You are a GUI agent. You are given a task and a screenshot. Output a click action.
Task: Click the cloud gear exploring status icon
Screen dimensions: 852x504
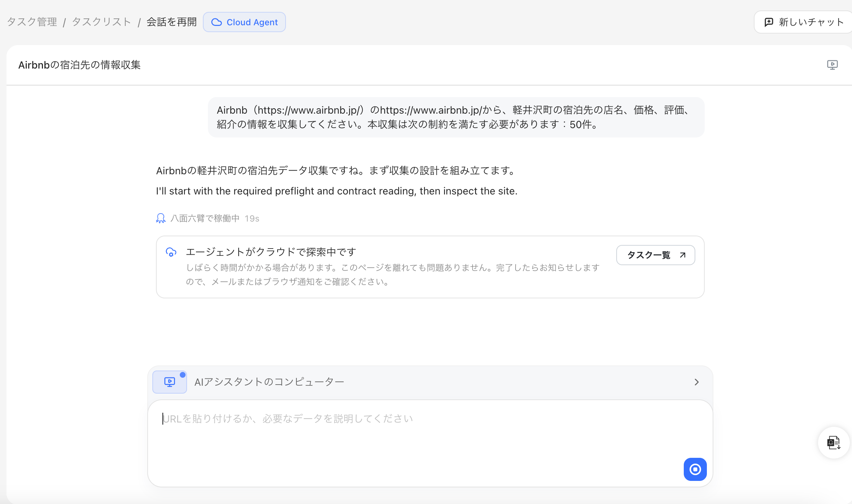[171, 252]
